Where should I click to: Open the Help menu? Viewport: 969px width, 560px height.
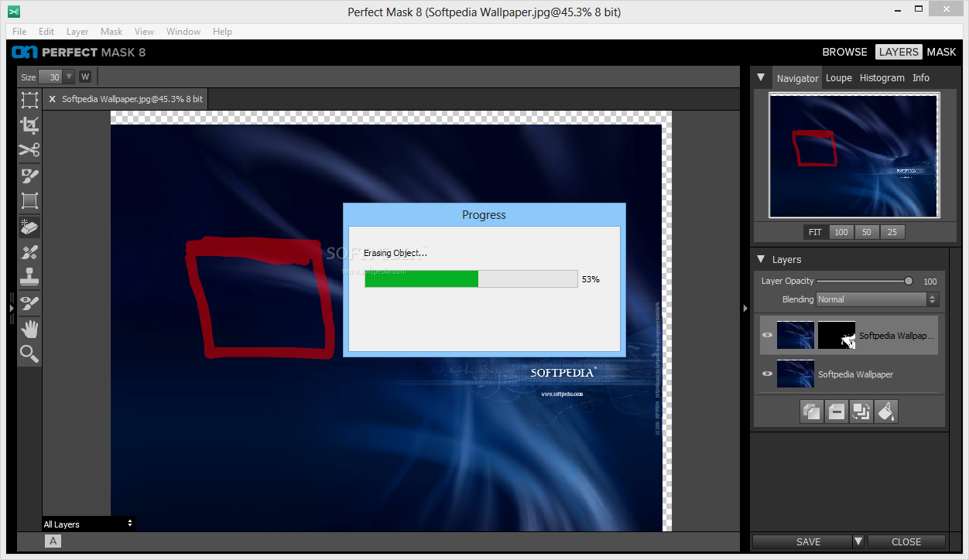[x=222, y=32]
